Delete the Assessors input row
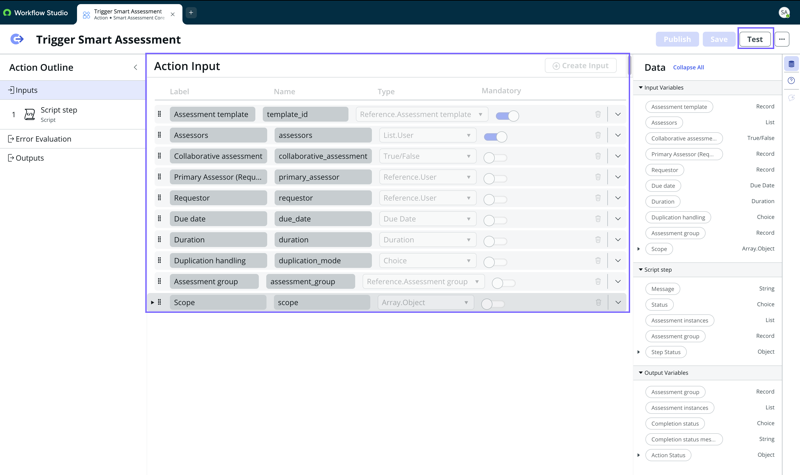This screenshot has width=800, height=475. (x=598, y=135)
